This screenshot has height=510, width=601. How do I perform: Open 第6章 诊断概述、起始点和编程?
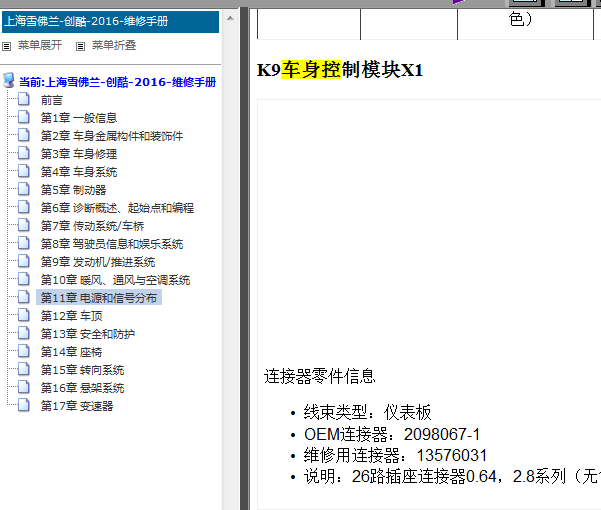click(x=117, y=208)
